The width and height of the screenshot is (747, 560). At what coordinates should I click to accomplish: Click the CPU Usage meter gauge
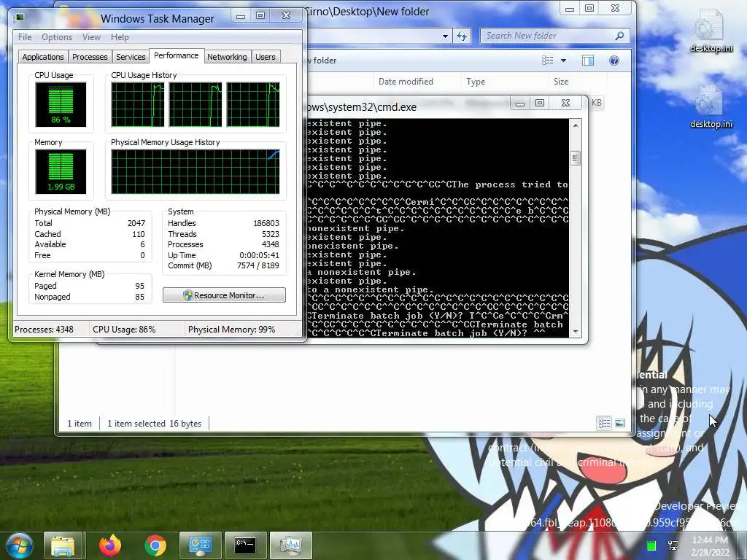coord(61,104)
